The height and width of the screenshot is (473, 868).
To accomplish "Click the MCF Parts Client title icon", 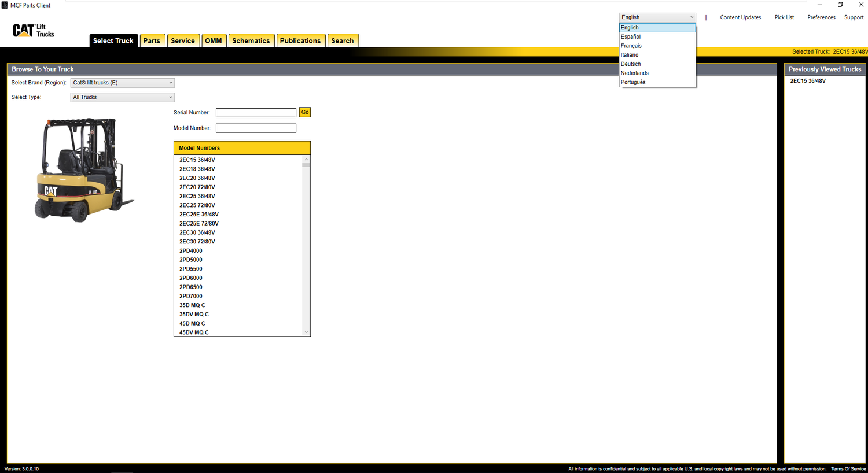I will (5, 5).
